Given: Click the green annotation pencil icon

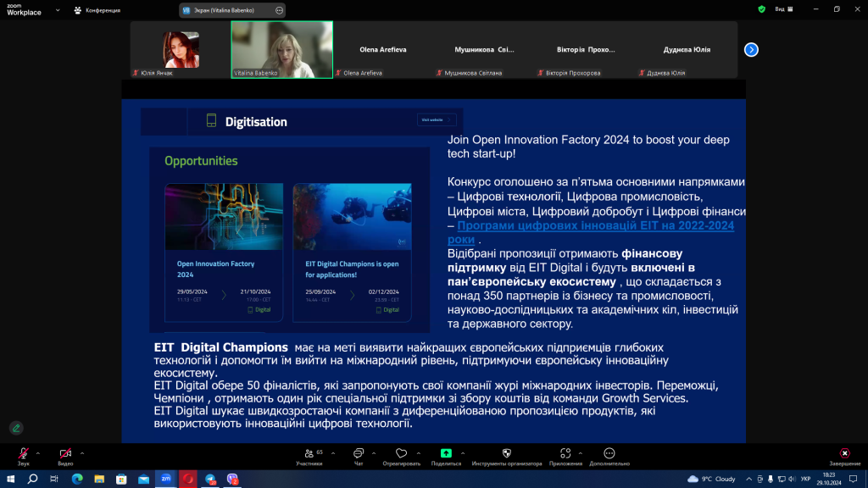Looking at the screenshot, I should (16, 428).
